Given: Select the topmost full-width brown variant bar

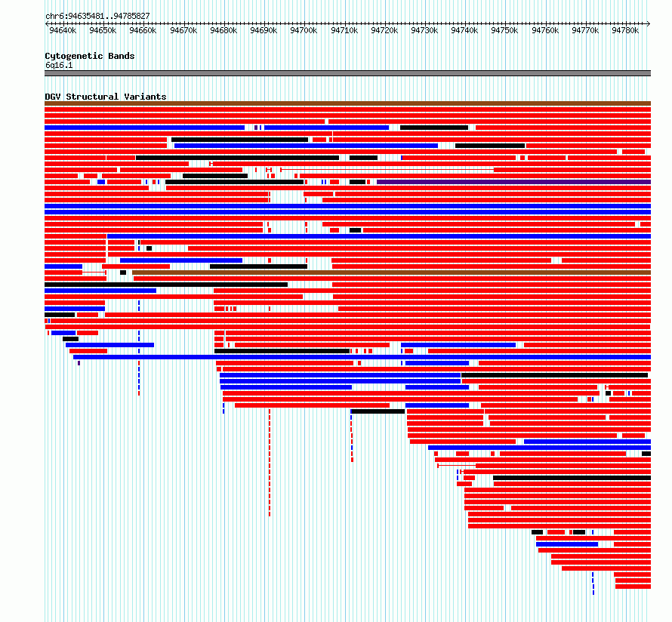Looking at the screenshot, I should coord(347,103).
